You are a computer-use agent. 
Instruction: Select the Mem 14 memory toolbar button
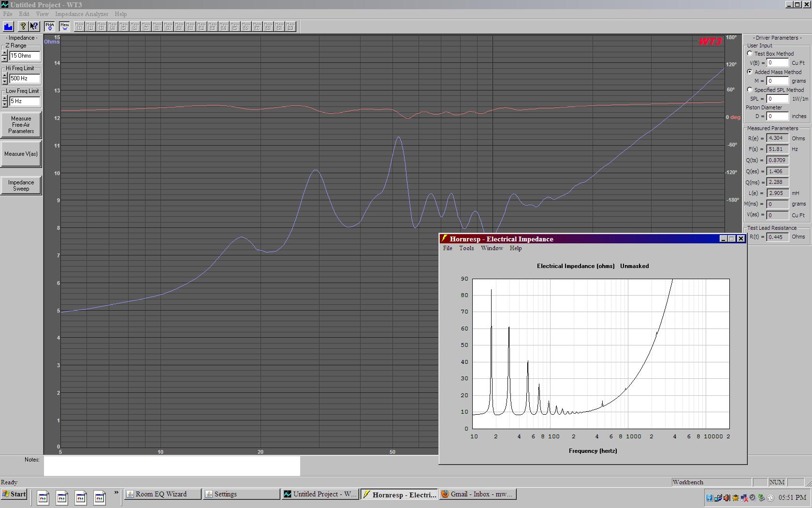coord(224,27)
